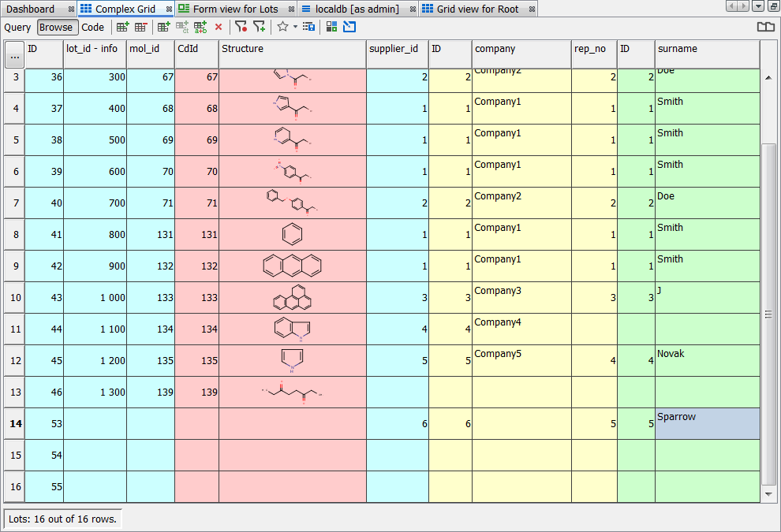Click the red X delete field icon

[219, 27]
